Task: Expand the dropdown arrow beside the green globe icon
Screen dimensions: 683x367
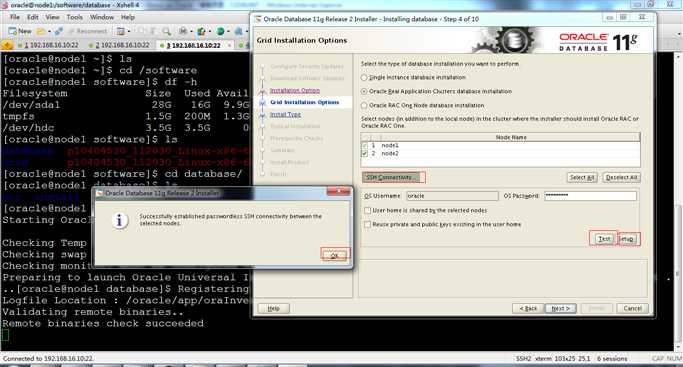Action: pyautogui.click(x=228, y=31)
